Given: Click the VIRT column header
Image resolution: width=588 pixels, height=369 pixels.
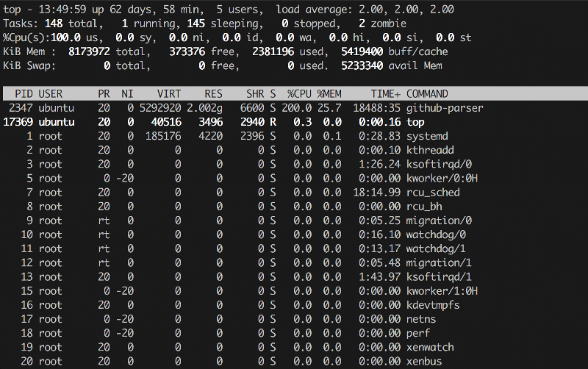Looking at the screenshot, I should click(x=169, y=94).
